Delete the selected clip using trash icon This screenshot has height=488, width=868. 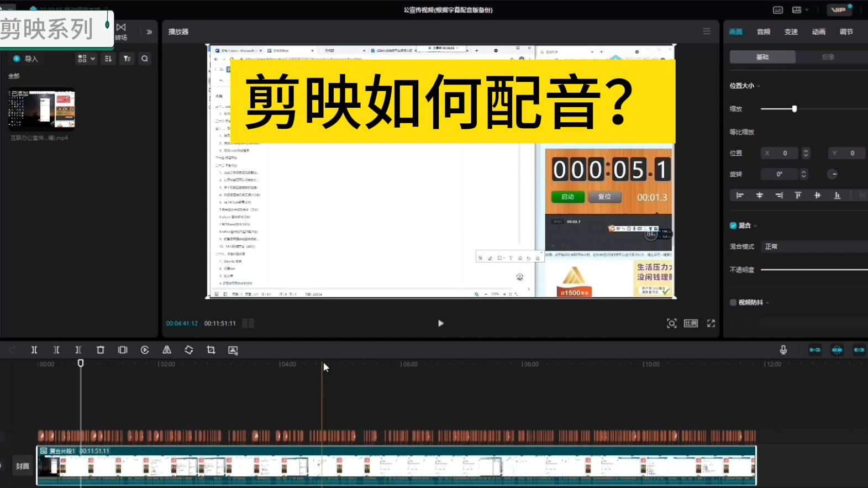(101, 350)
